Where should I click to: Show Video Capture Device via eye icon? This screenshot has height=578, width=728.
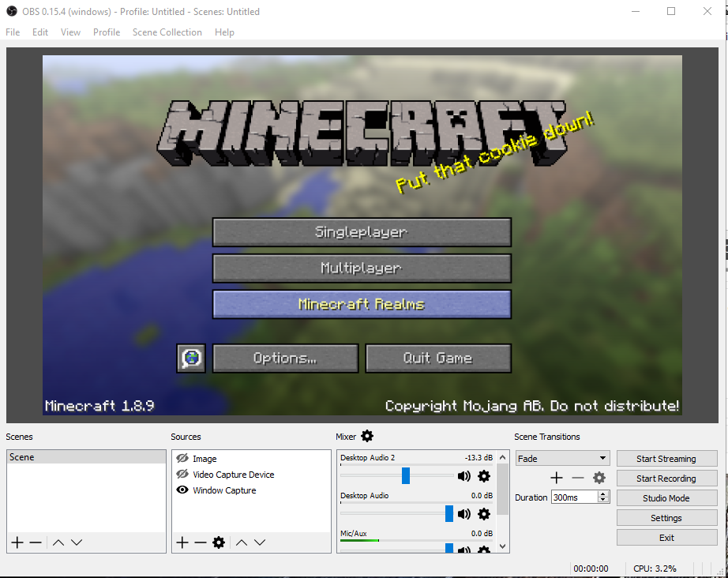click(182, 474)
